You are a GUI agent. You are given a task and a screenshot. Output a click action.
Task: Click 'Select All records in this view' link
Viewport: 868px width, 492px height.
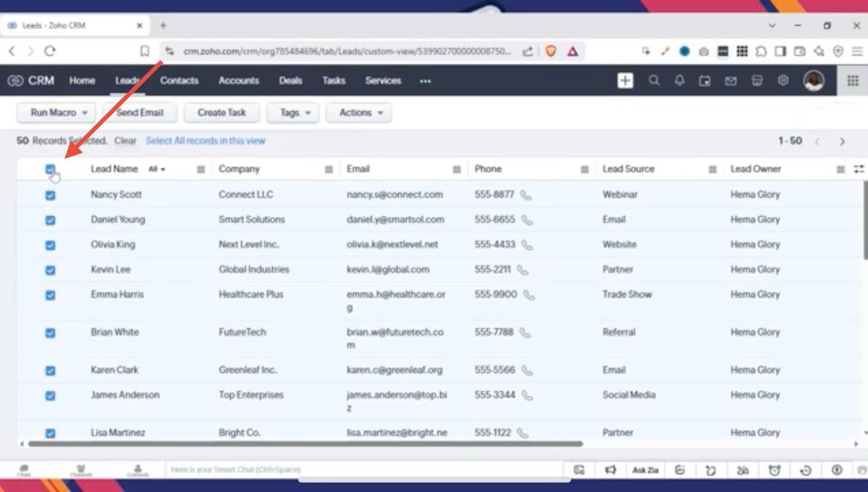(205, 141)
